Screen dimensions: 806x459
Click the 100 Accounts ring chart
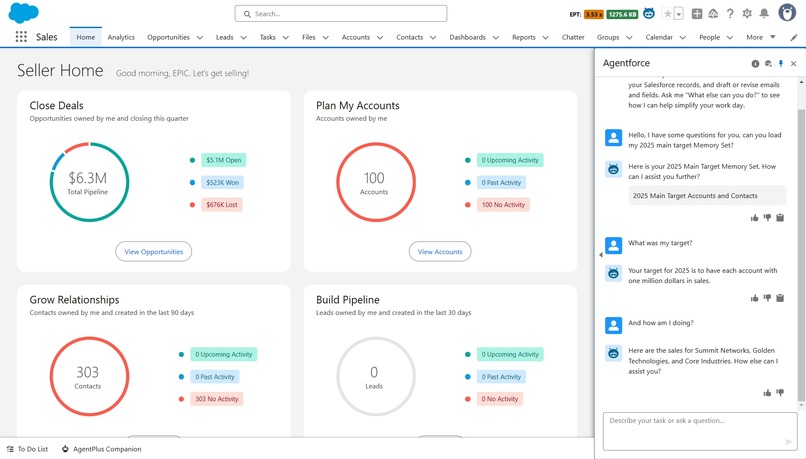click(x=375, y=182)
